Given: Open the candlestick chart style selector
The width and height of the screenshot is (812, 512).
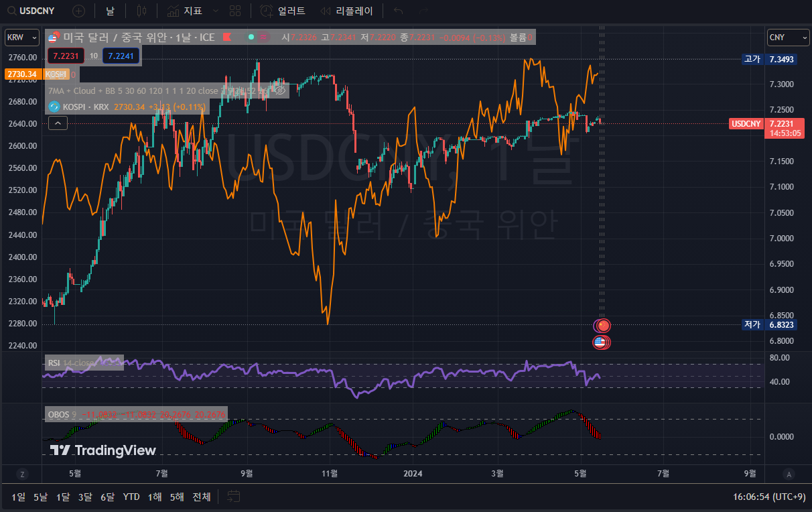Looking at the screenshot, I should 141,11.
